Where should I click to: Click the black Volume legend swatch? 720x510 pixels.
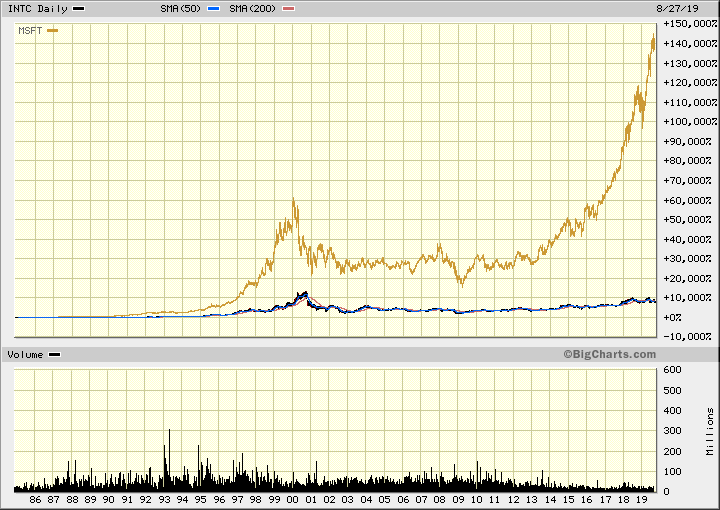click(54, 355)
